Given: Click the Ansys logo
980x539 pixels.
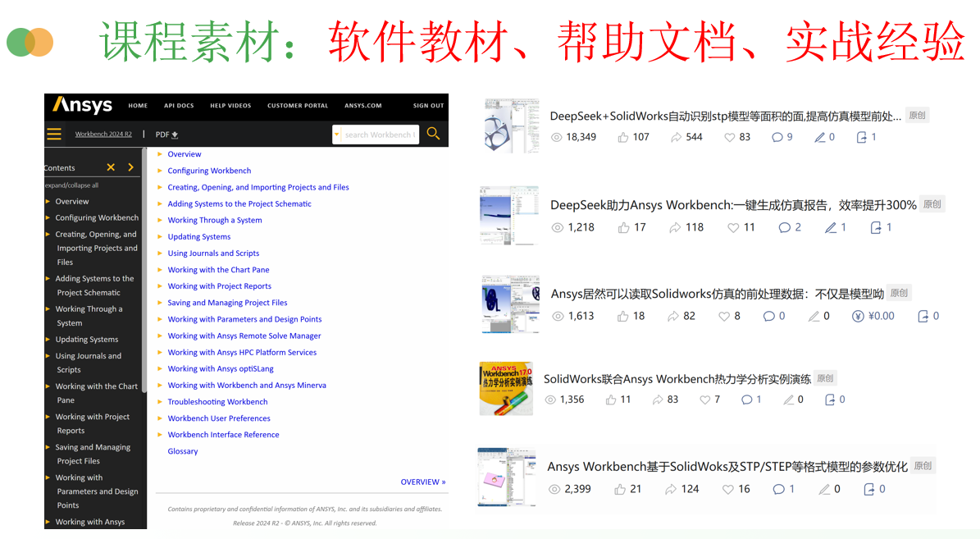Looking at the screenshot, I should tap(83, 105).
